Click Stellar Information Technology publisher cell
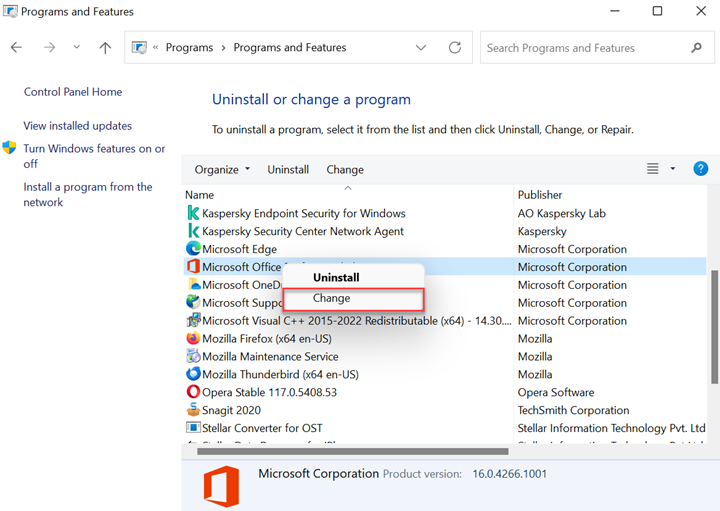 coord(611,428)
